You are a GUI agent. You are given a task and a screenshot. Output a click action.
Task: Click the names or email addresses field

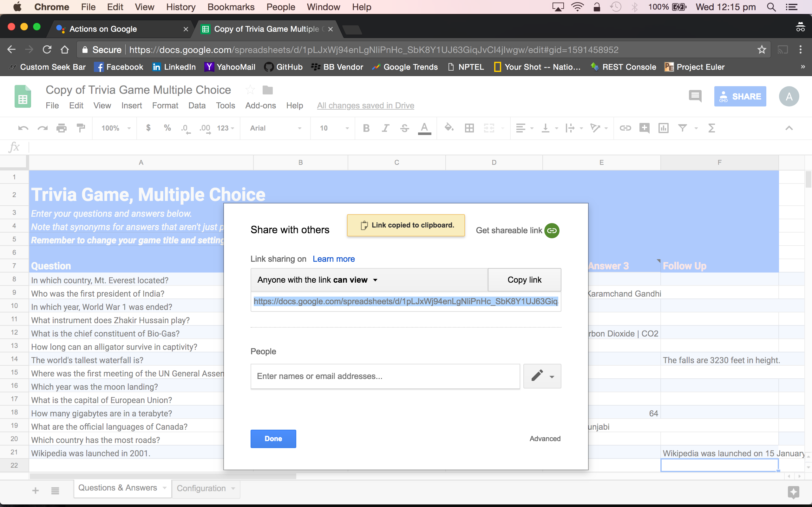pyautogui.click(x=385, y=376)
